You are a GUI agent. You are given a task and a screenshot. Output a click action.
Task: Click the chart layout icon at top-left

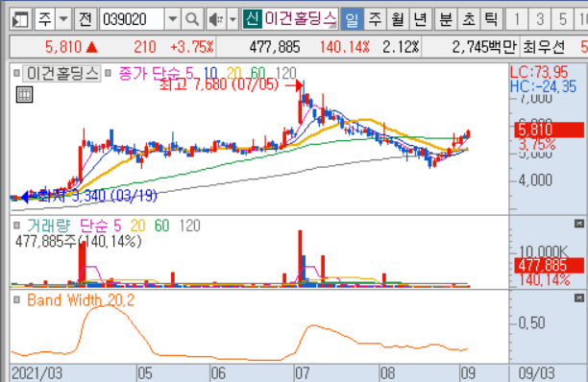(20, 19)
